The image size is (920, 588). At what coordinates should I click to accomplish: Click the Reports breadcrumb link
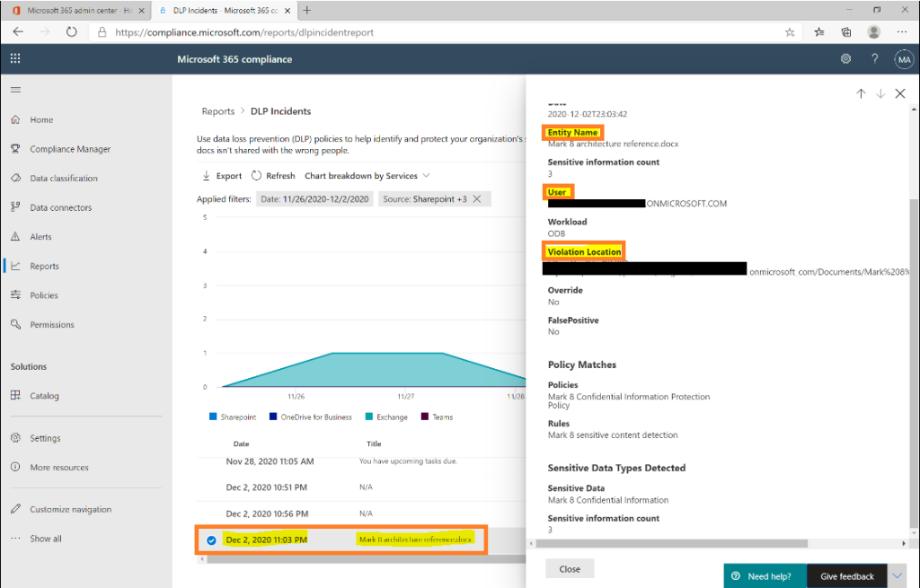(x=217, y=111)
